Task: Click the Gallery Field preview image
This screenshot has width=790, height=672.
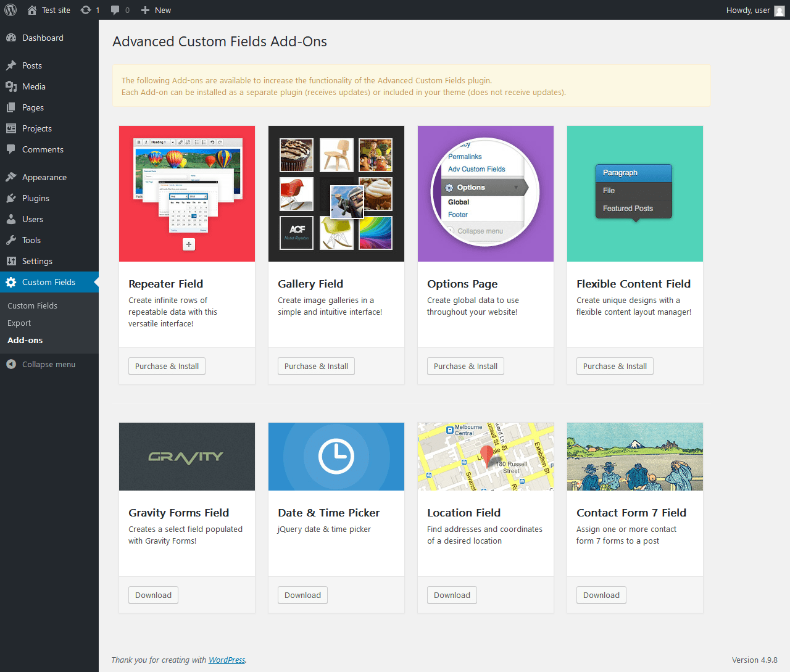Action: coord(336,194)
